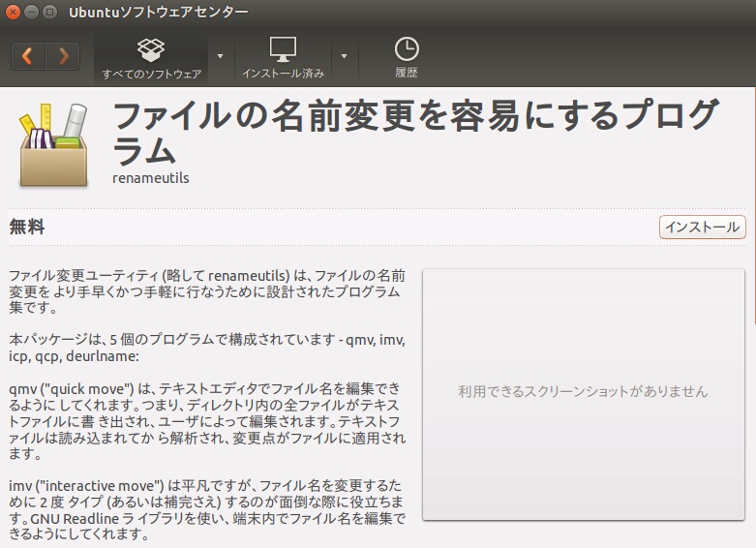This screenshot has height=548, width=756.
Task: Click the ファイルの名前変更を容易にするプログラム title
Action: click(416, 133)
